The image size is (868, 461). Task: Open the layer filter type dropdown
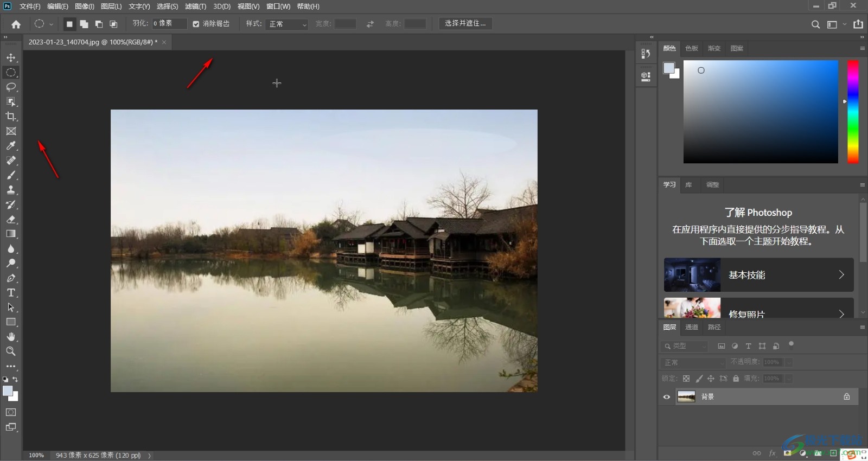pos(685,346)
